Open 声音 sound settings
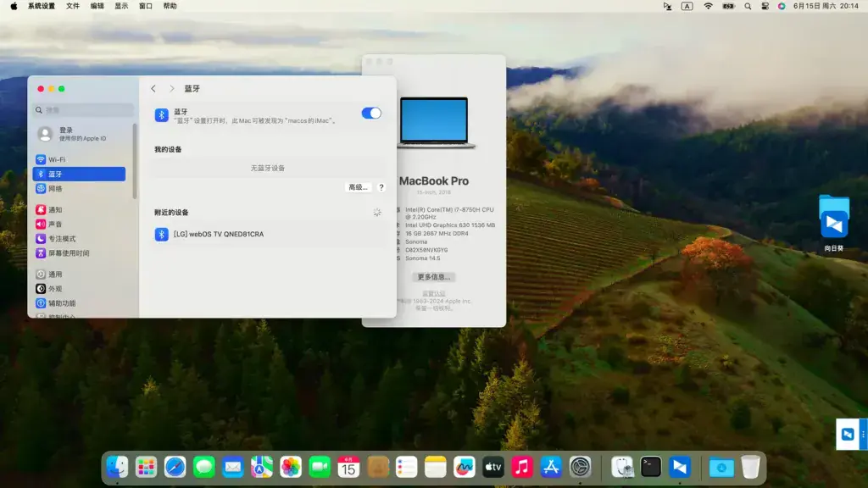The width and height of the screenshot is (868, 488). click(x=79, y=224)
